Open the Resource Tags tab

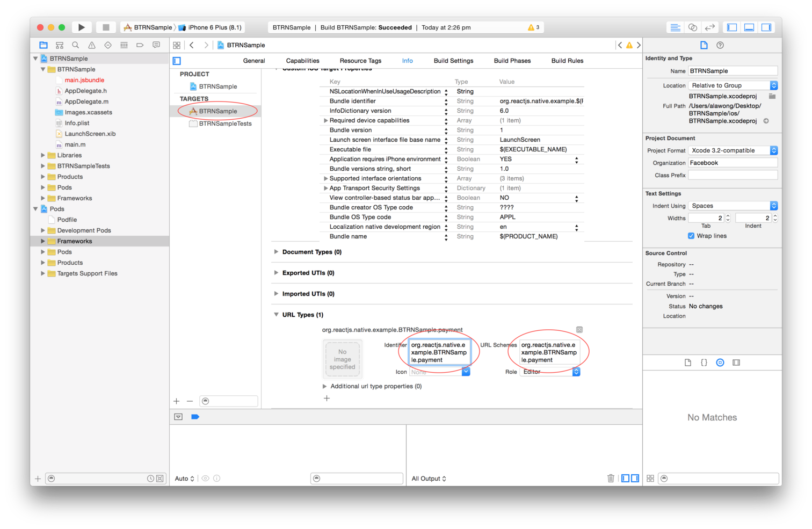tap(360, 61)
